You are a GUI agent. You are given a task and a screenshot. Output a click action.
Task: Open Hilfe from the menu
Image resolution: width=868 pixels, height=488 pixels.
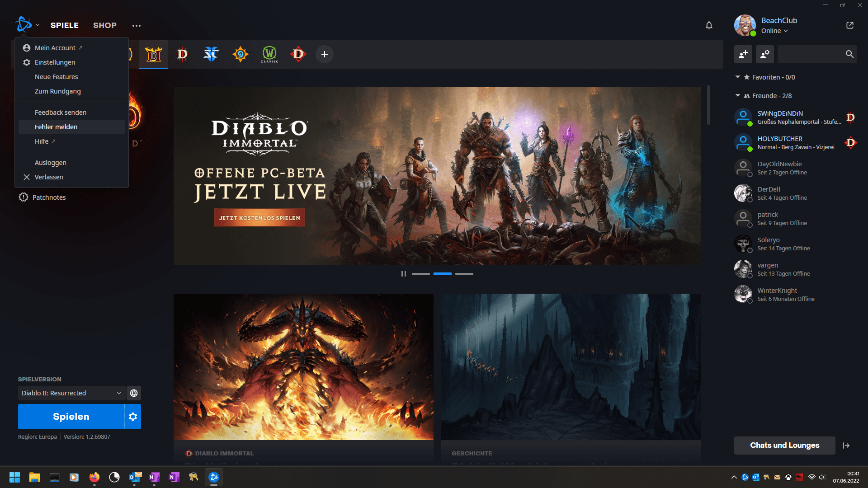(71, 141)
